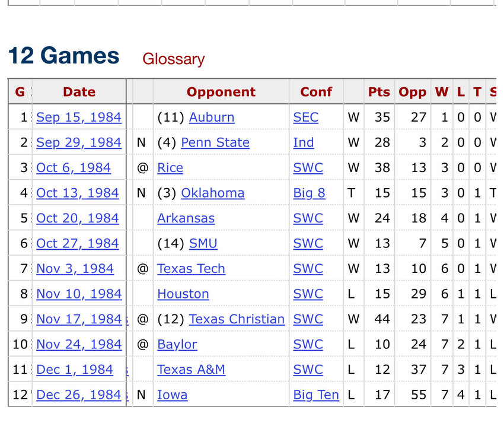
Task: Click the Big 8 conference link
Action: click(x=309, y=193)
